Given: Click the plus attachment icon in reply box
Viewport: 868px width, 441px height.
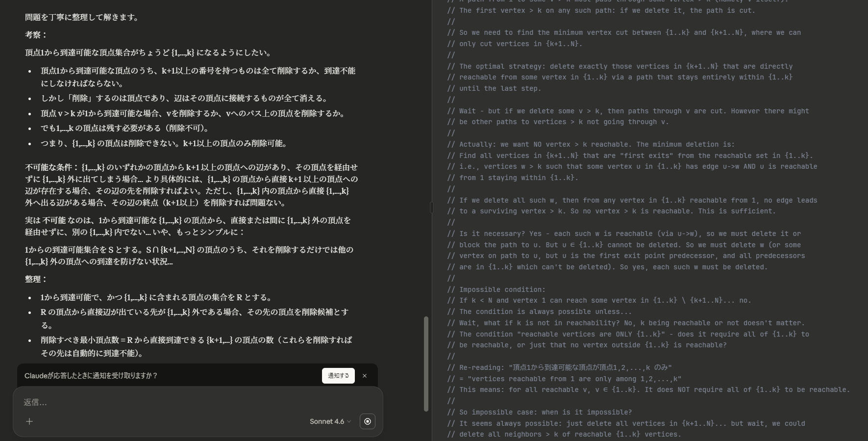Looking at the screenshot, I should pos(29,421).
